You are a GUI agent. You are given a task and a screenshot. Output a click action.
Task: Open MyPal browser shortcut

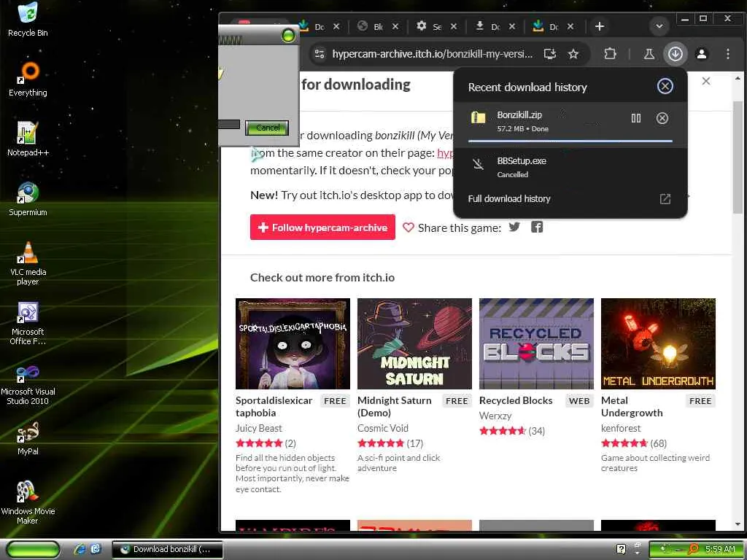(x=28, y=438)
